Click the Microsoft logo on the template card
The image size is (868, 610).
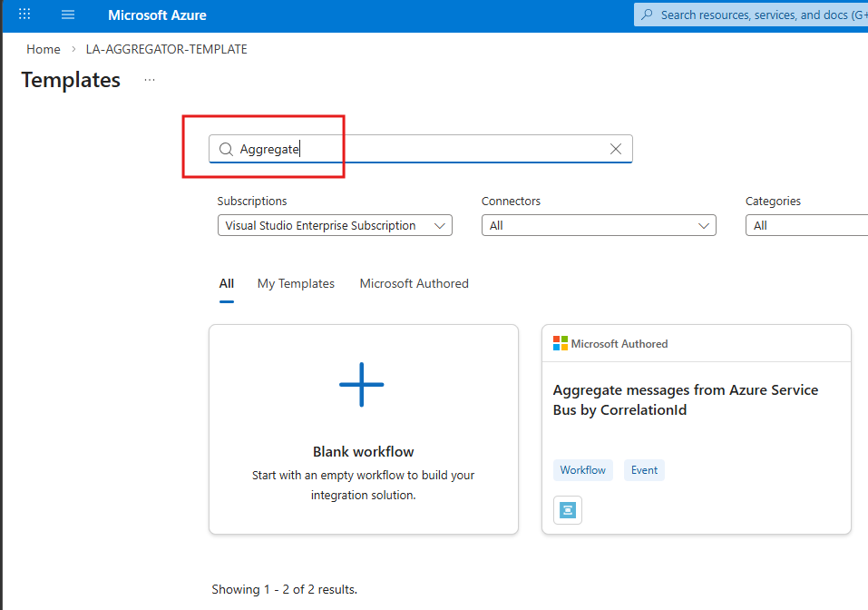pyautogui.click(x=561, y=343)
